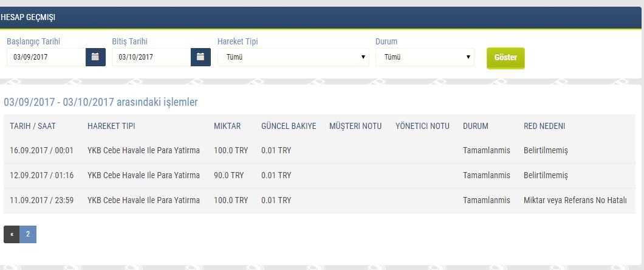
Task: Open the Bitiş Tarihi calendar icon
Action: (200, 57)
